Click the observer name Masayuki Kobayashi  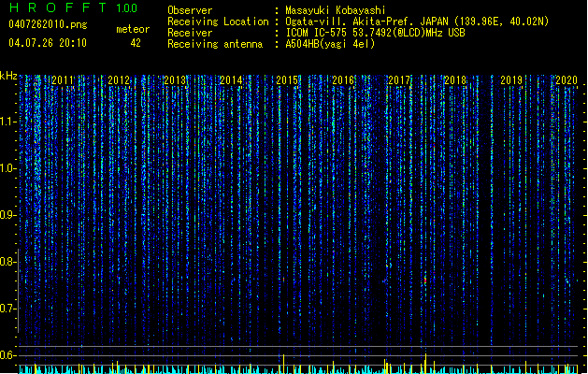coord(336,10)
